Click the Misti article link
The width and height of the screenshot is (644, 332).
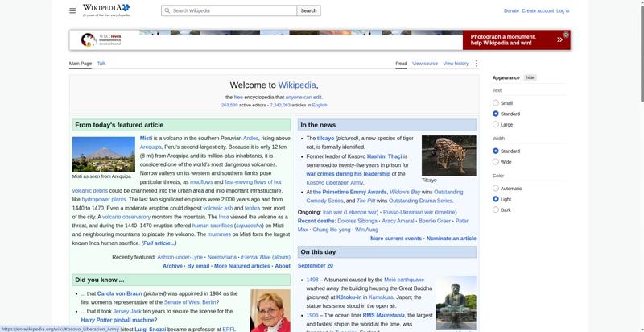(146, 138)
